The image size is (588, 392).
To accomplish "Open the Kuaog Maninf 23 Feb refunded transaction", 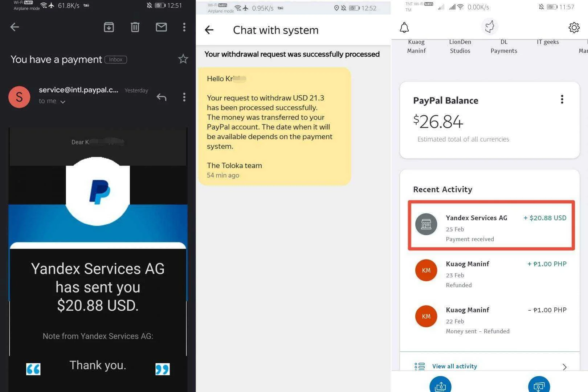I will click(x=491, y=274).
